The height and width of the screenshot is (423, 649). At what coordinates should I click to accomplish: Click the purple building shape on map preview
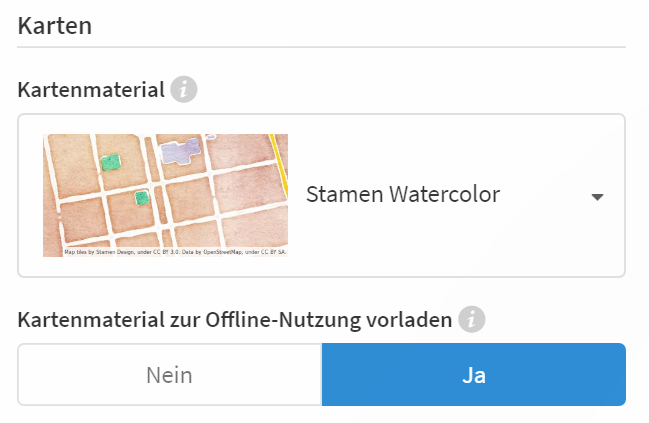tap(180, 152)
